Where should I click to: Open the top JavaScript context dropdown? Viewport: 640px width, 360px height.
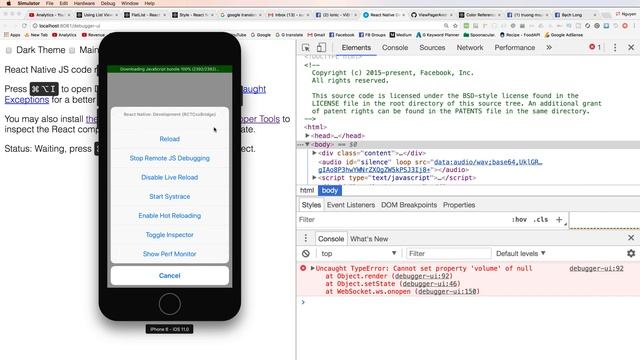(359, 253)
